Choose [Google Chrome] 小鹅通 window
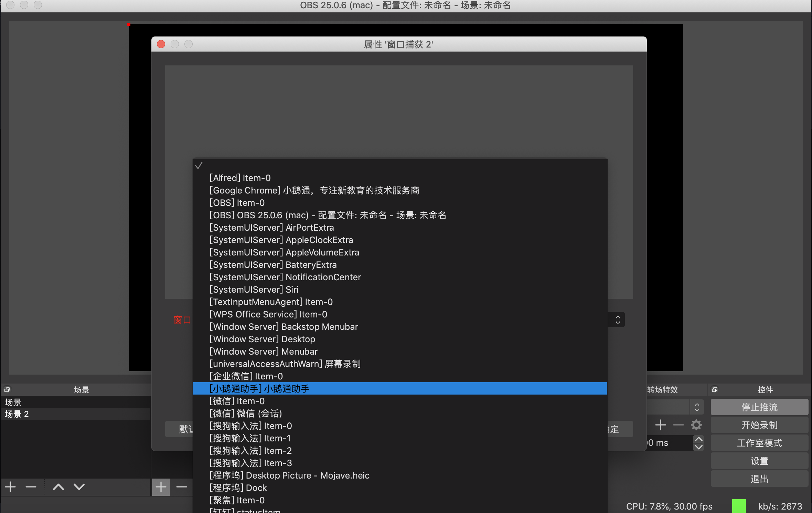Image resolution: width=812 pixels, height=513 pixels. [x=400, y=190]
